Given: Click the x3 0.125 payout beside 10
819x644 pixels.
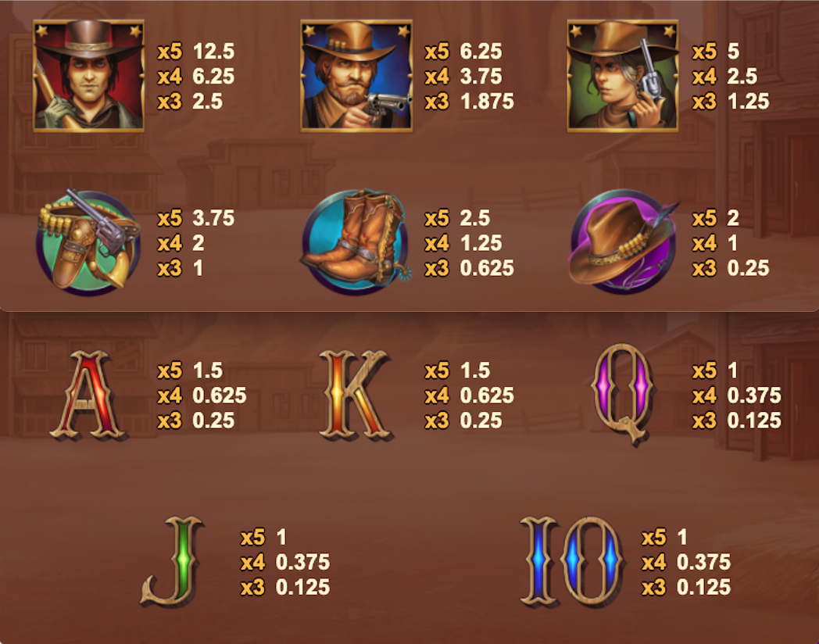Looking at the screenshot, I should pyautogui.click(x=686, y=587).
